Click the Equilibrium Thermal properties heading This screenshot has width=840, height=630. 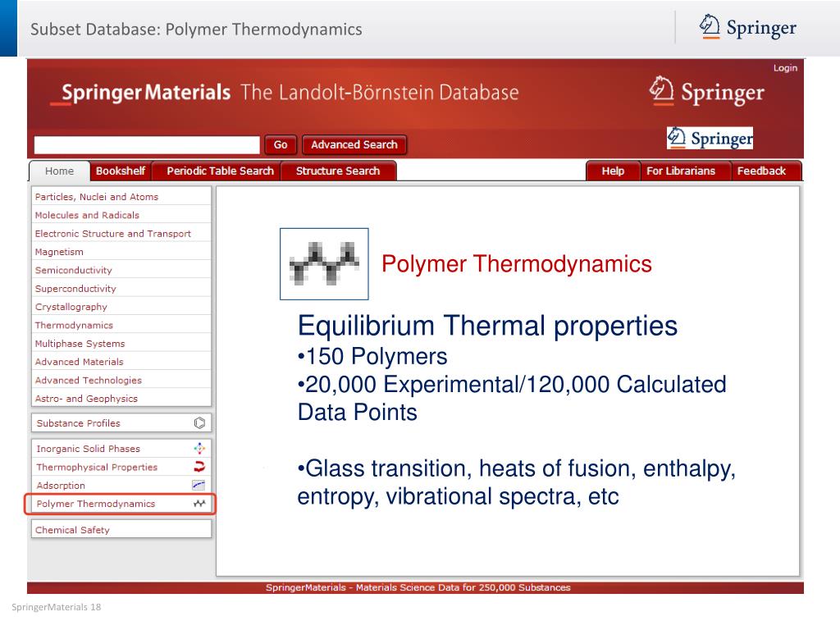[x=487, y=326]
